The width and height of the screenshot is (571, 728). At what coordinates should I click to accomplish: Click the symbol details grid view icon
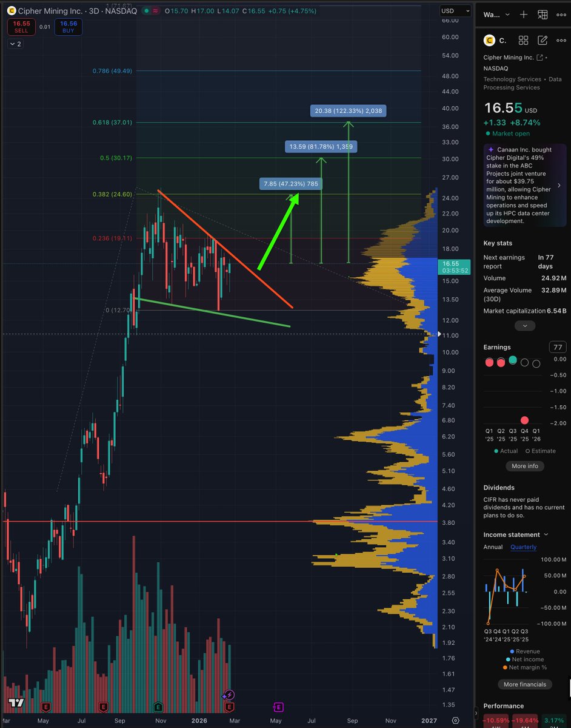(524, 40)
